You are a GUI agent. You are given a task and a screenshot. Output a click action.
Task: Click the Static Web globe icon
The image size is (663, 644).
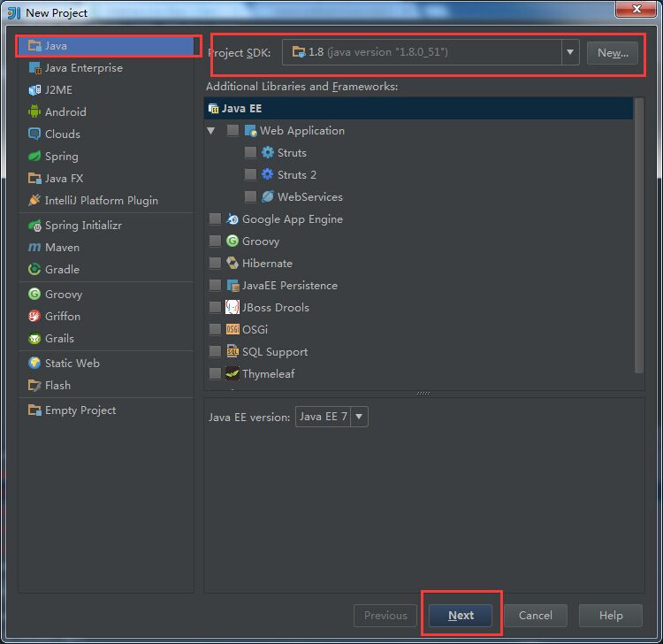(x=34, y=363)
